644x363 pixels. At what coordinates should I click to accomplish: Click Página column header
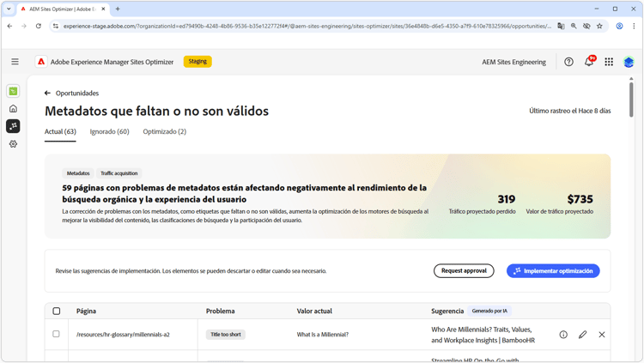coord(86,311)
